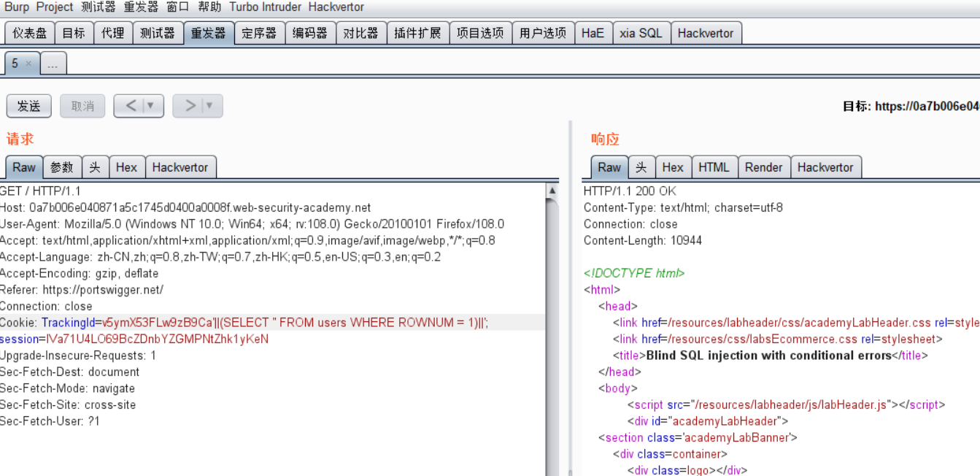Screen dimensions: 980x476
Task: Go back to previous request with < arrow
Action: pyautogui.click(x=131, y=106)
